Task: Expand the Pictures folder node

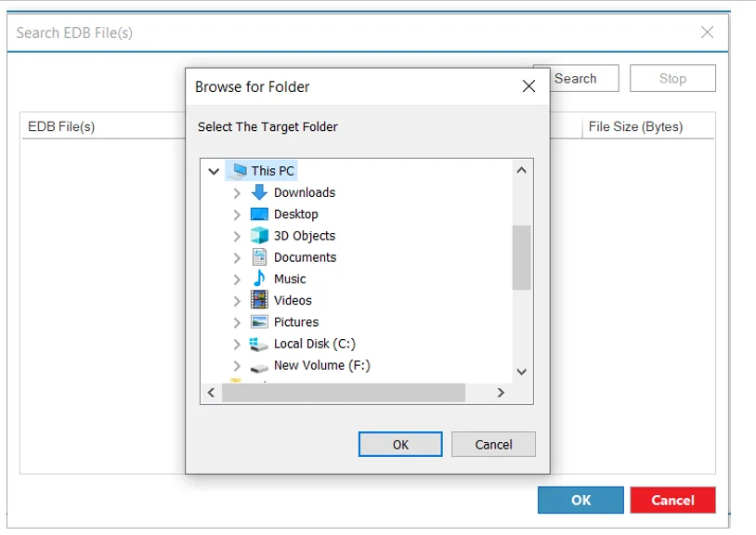Action: pos(237,322)
